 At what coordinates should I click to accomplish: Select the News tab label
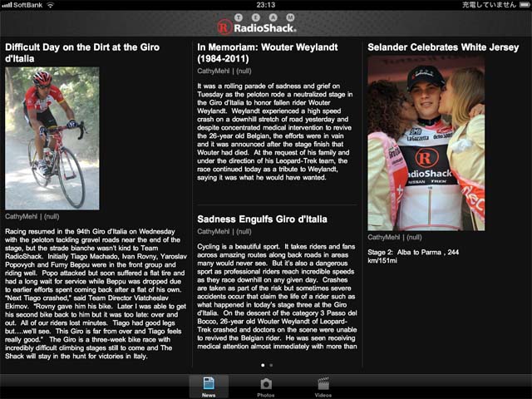[x=209, y=395]
